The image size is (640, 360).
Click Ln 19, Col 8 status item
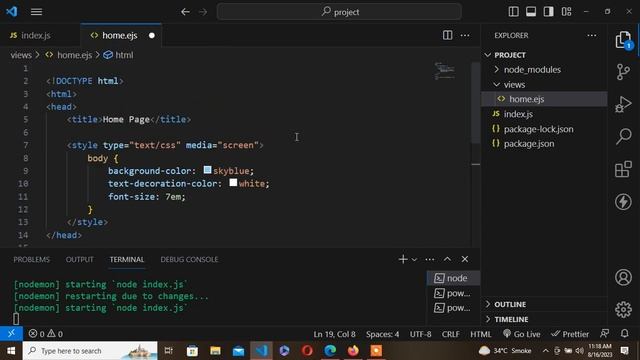click(334, 334)
